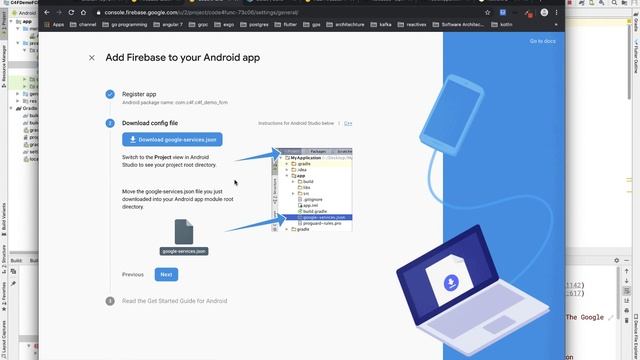Viewport: 640px width, 360px height.
Task: Click the trash icon in Build output toolbar
Action: click(x=627, y=320)
